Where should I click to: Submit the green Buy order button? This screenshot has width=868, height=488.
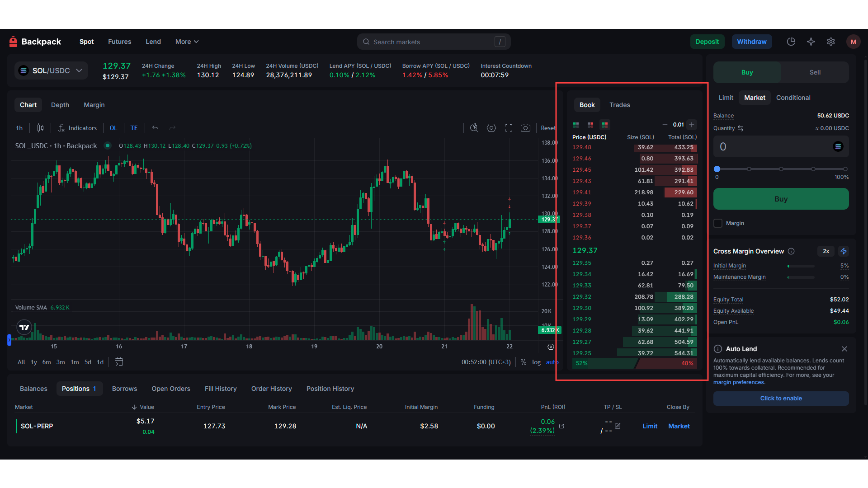pyautogui.click(x=781, y=199)
